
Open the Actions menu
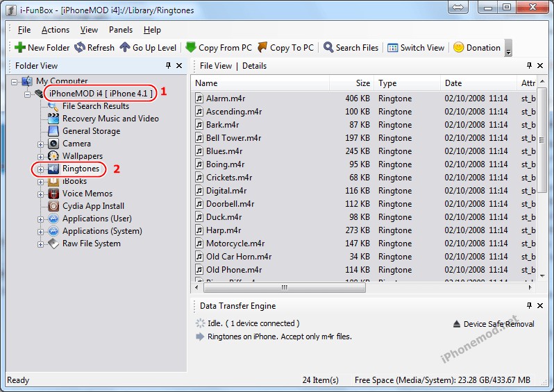(x=55, y=30)
